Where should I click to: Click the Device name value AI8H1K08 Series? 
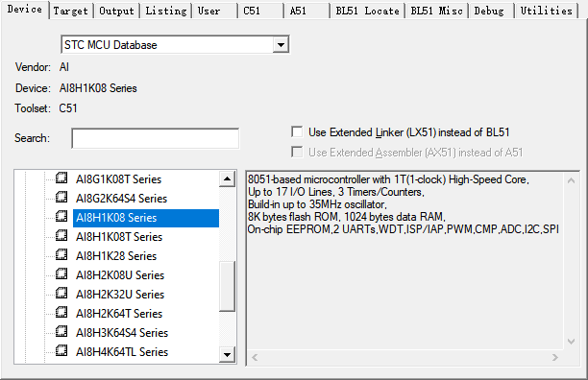[98, 88]
